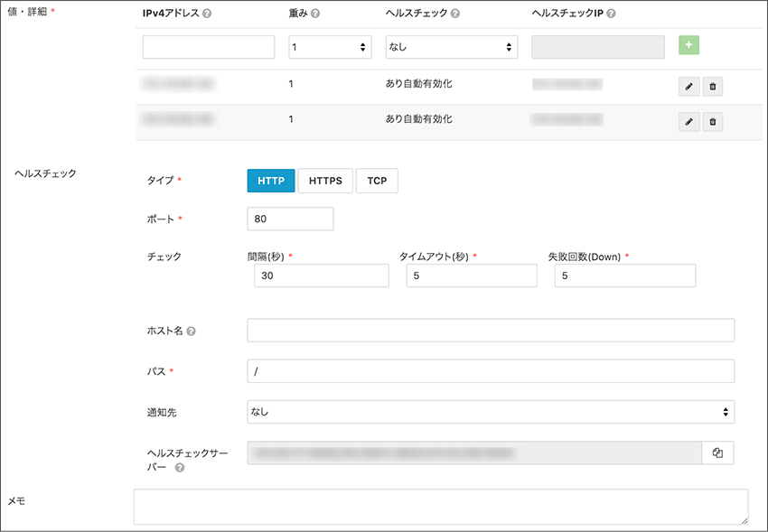Switch health check type to HTTPS
This screenshot has width=768, height=532.
point(325,181)
